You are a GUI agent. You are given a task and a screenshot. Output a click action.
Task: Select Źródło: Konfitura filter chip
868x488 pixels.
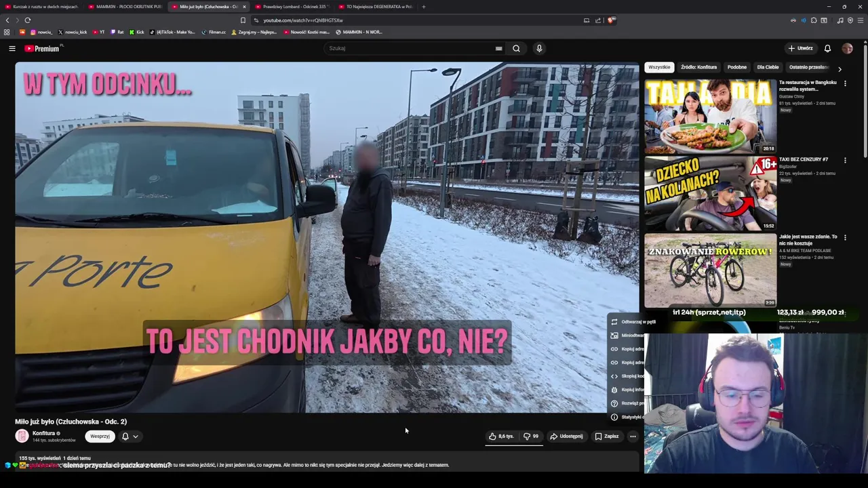point(698,67)
